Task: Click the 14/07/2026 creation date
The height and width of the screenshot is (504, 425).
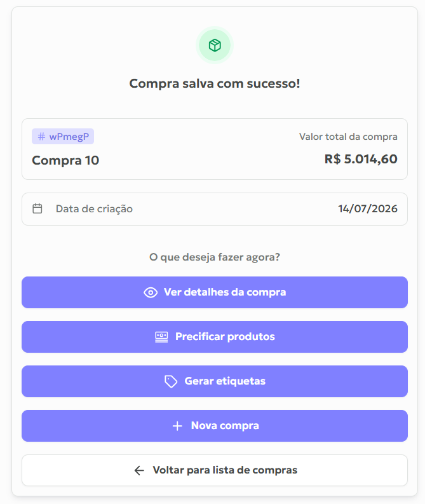Action: click(367, 208)
